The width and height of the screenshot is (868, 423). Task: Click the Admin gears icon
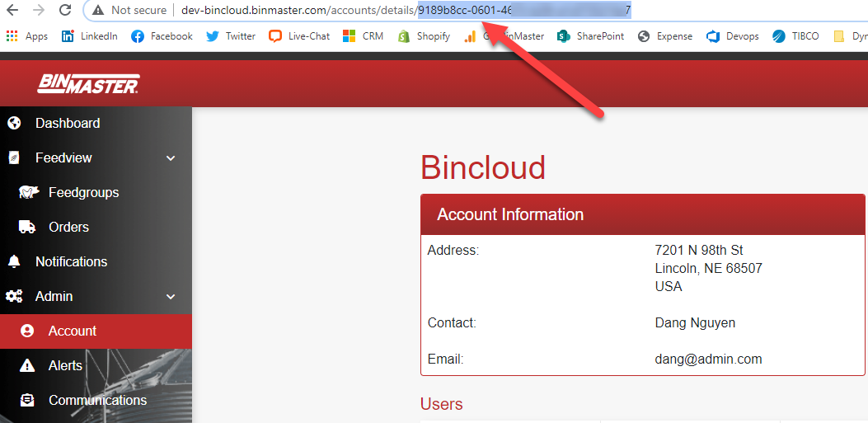point(14,296)
